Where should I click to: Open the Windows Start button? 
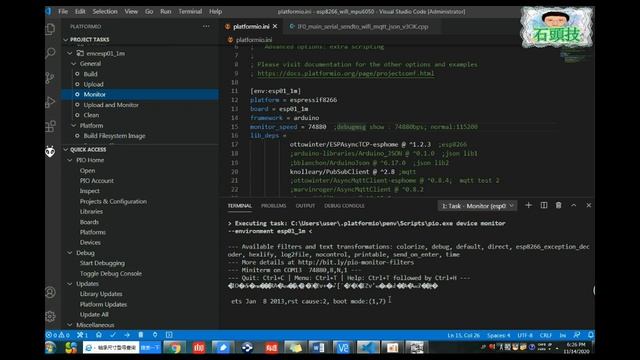(x=51, y=347)
